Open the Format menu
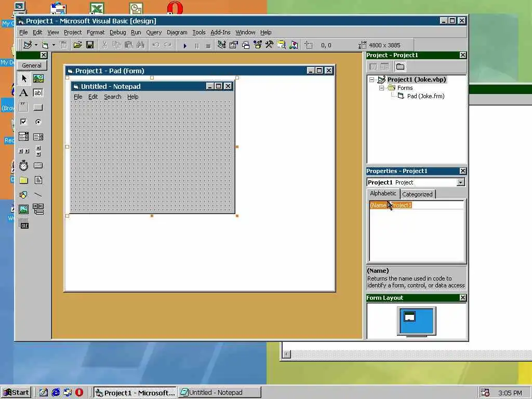Screen dimensions: 532x399 (96, 32)
